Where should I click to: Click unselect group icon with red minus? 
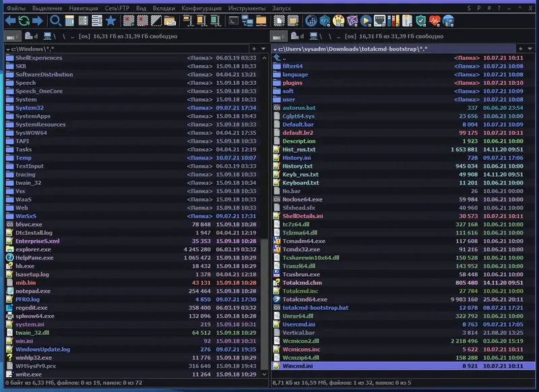pyautogui.click(x=142, y=21)
